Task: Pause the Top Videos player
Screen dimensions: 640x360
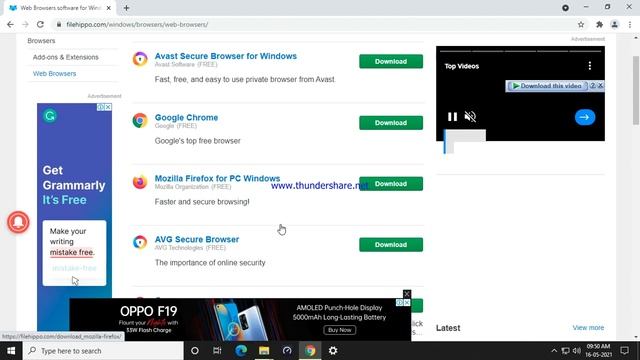Action: pos(452,117)
